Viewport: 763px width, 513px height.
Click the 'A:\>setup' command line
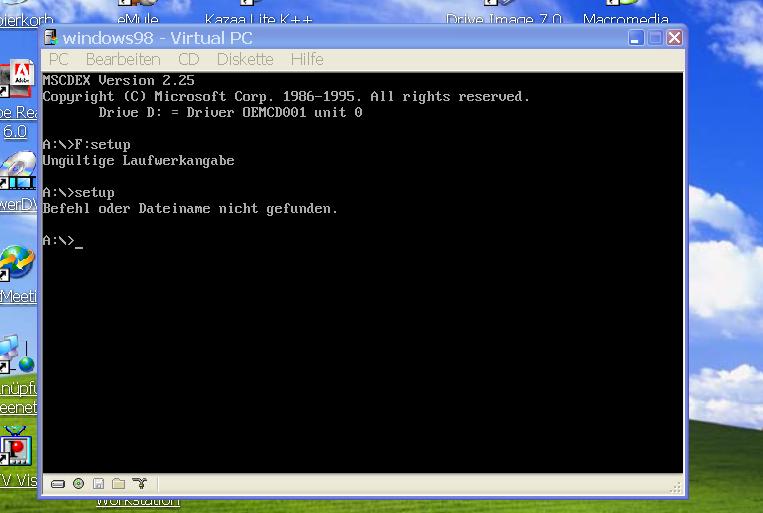pyautogui.click(x=78, y=193)
